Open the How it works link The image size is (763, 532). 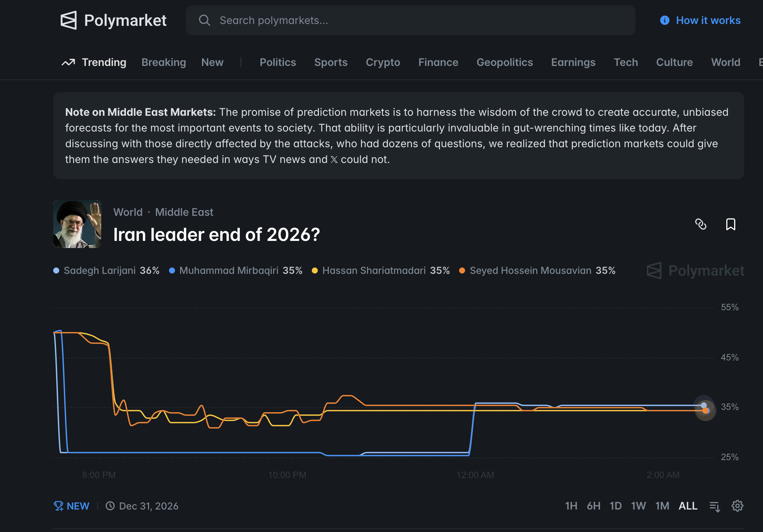tap(708, 20)
